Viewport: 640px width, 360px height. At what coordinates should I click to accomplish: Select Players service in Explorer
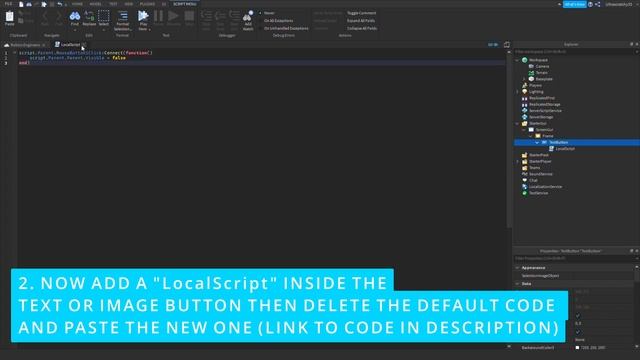pyautogui.click(x=535, y=85)
